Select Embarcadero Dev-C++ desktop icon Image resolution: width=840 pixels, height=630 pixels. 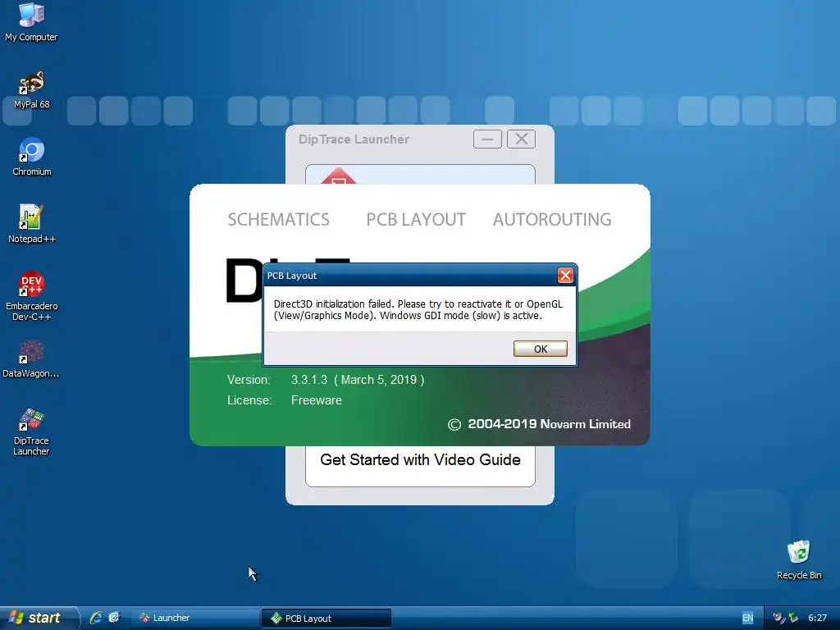pos(32,296)
